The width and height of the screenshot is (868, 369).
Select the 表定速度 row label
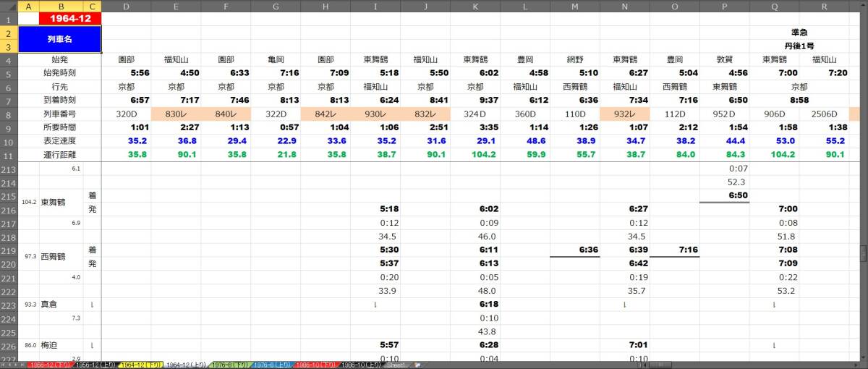point(60,141)
